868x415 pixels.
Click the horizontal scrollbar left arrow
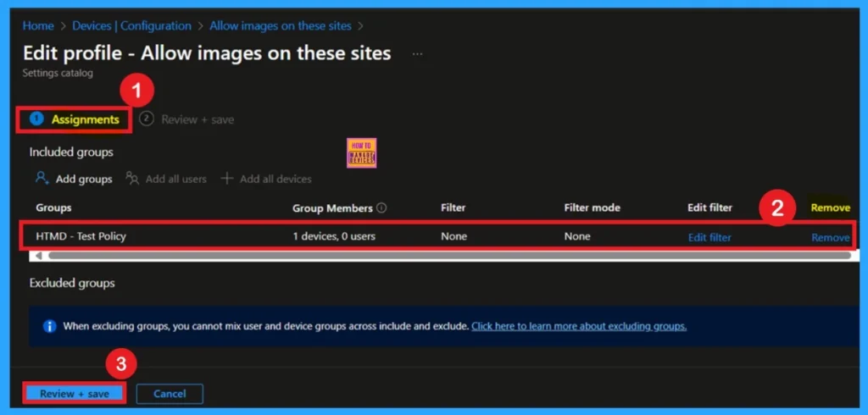point(38,256)
